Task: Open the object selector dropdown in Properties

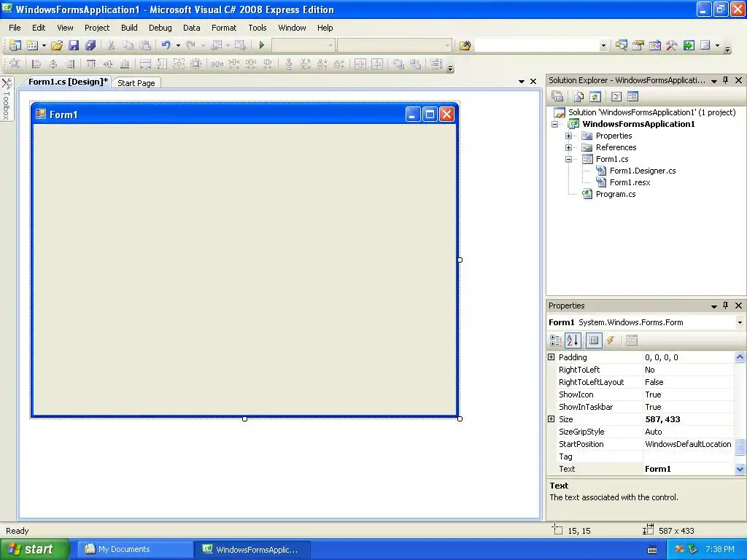Action: [740, 322]
